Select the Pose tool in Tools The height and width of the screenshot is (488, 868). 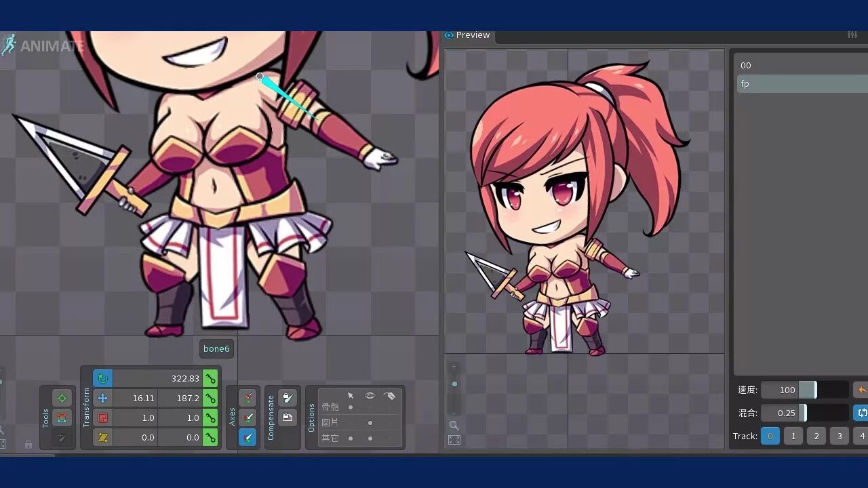point(62,398)
